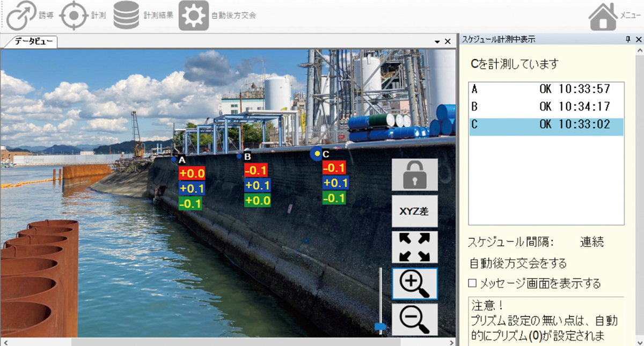Image resolution: width=644 pixels, height=346 pixels.
Task: Click the horizontal scrollbar under the image
Action: pyautogui.click(x=235, y=342)
